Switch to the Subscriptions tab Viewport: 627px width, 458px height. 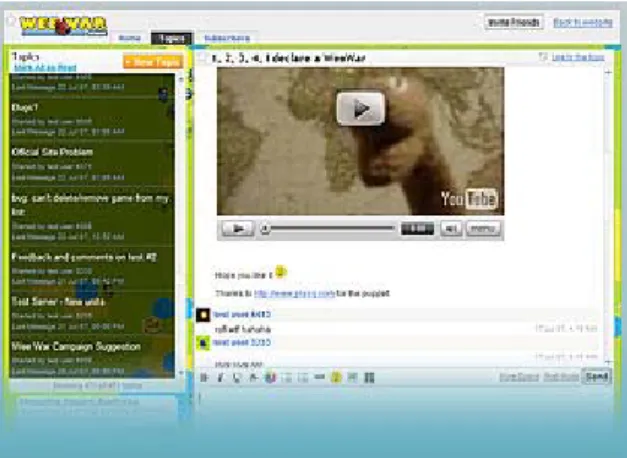[227, 38]
